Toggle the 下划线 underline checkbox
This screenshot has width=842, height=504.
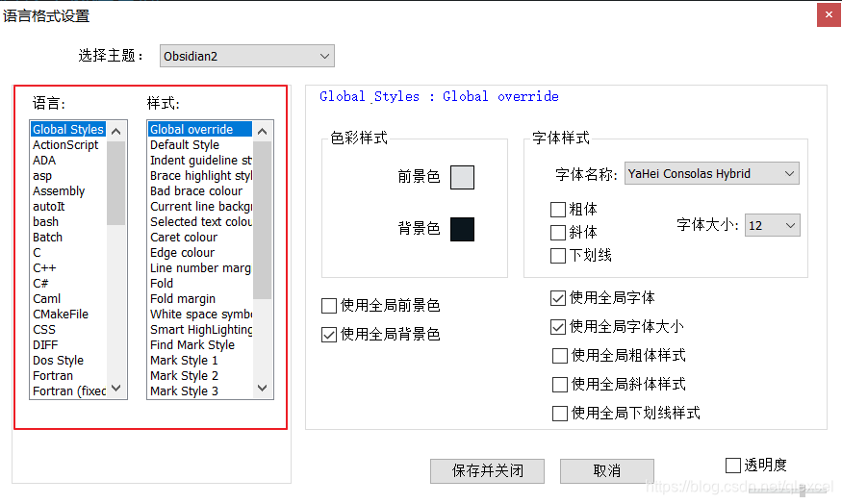pos(558,256)
